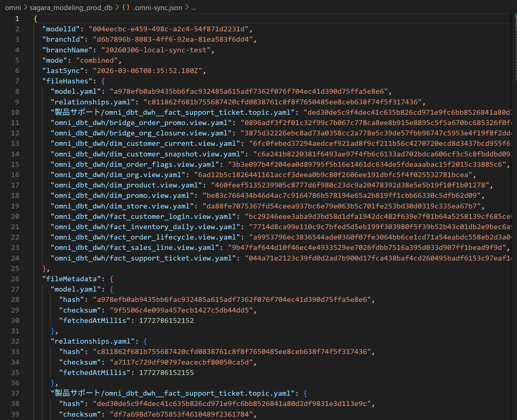Click the hash value on line 8

249,92
